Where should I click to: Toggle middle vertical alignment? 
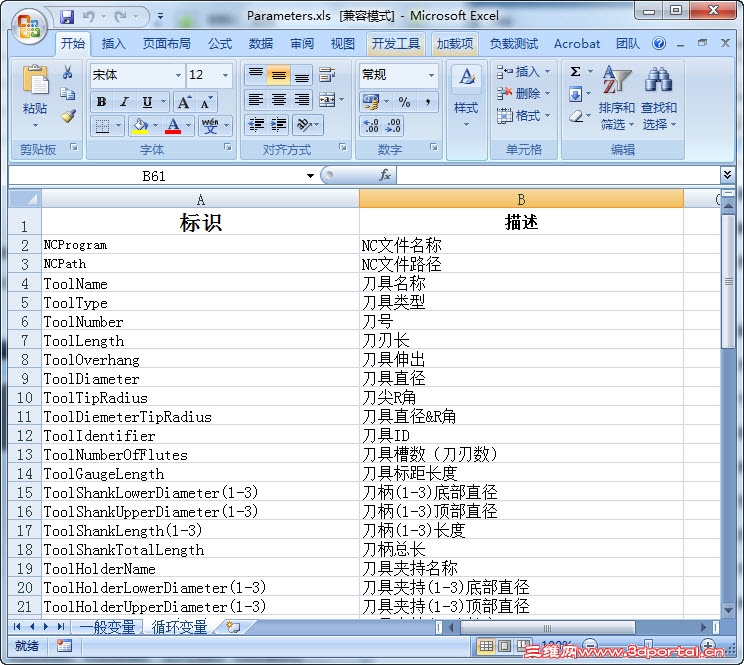[279, 74]
